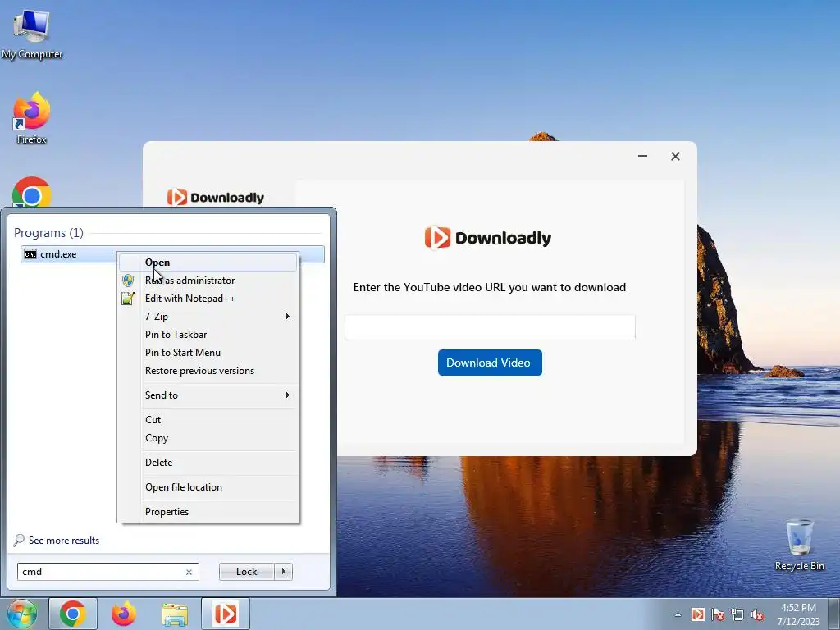Click the YouTube URL input field
Viewport: 840px width, 630px height.
[490, 327]
